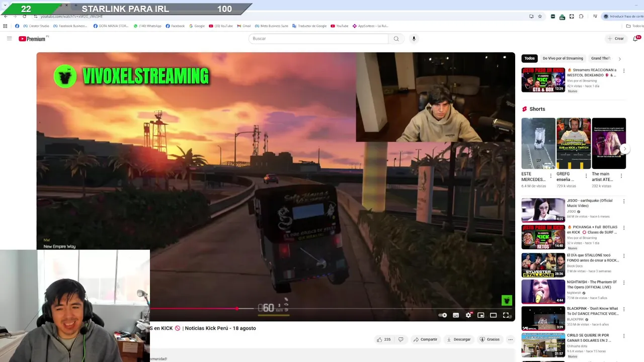This screenshot has width=644, height=362.
Task: Open DOTA MANIA STOR bookmark
Action: 111,26
